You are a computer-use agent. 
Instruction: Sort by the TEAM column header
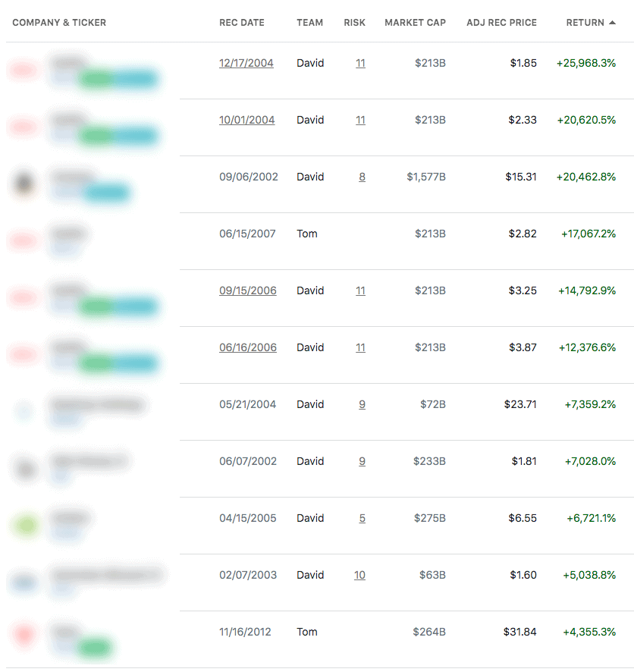pyautogui.click(x=309, y=23)
